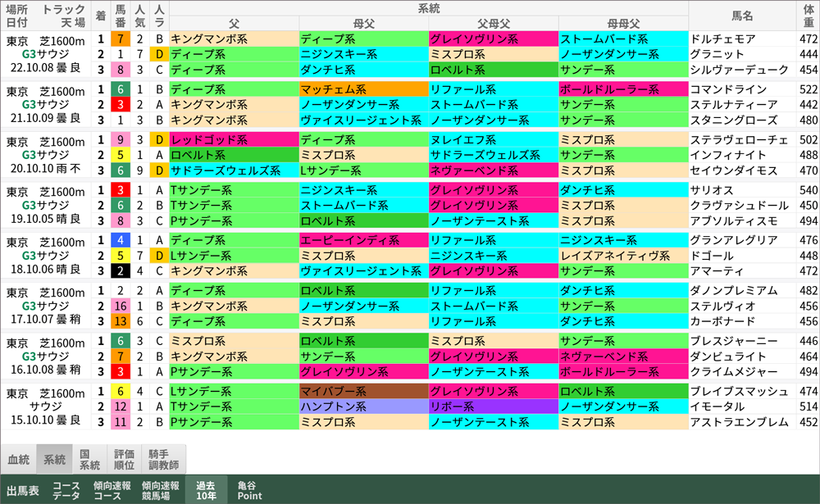Select the 系統 tab

coord(54,459)
